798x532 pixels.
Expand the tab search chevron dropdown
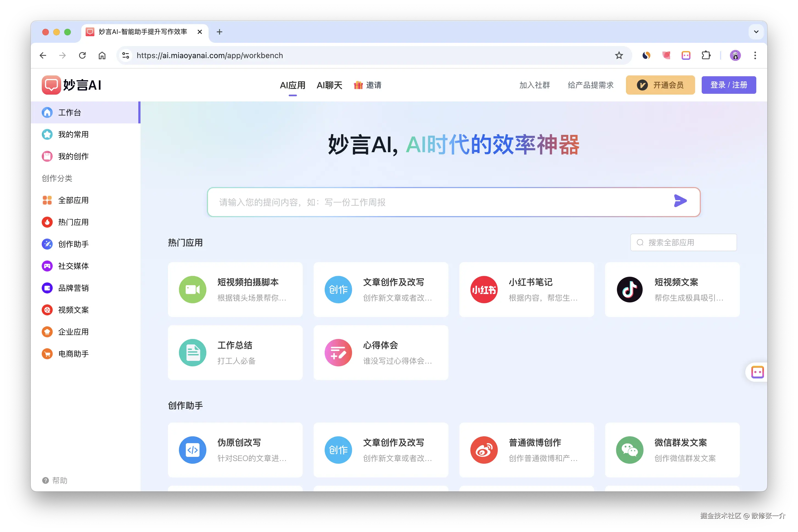(x=756, y=32)
